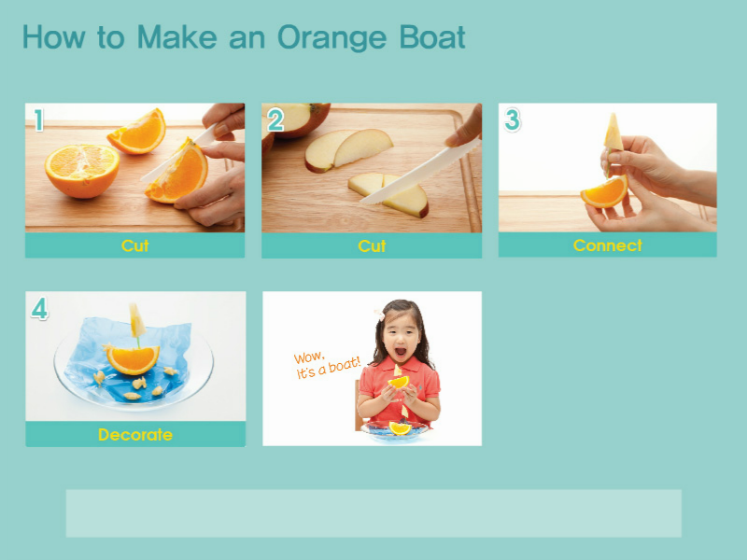Click the orange boat on the blue plate
This screenshot has width=747, height=560.
click(x=133, y=359)
